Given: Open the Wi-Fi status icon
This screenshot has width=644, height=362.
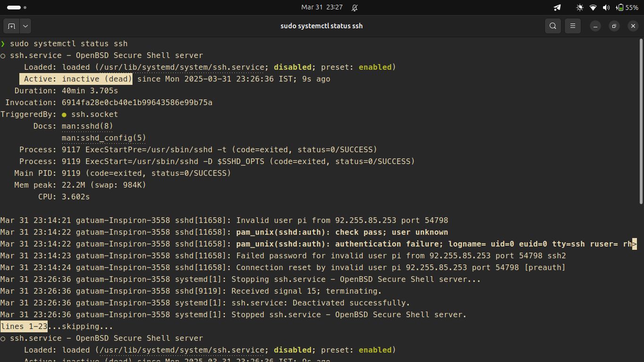Looking at the screenshot, I should click(x=593, y=8).
